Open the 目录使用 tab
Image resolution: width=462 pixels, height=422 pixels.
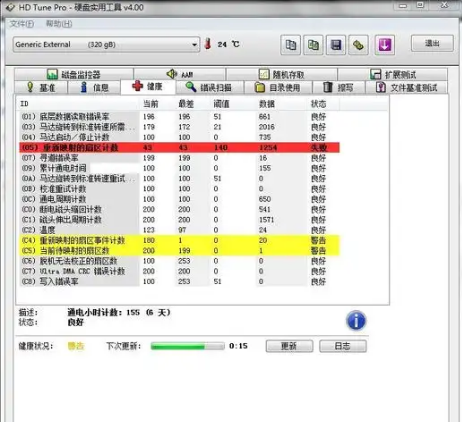pos(278,87)
